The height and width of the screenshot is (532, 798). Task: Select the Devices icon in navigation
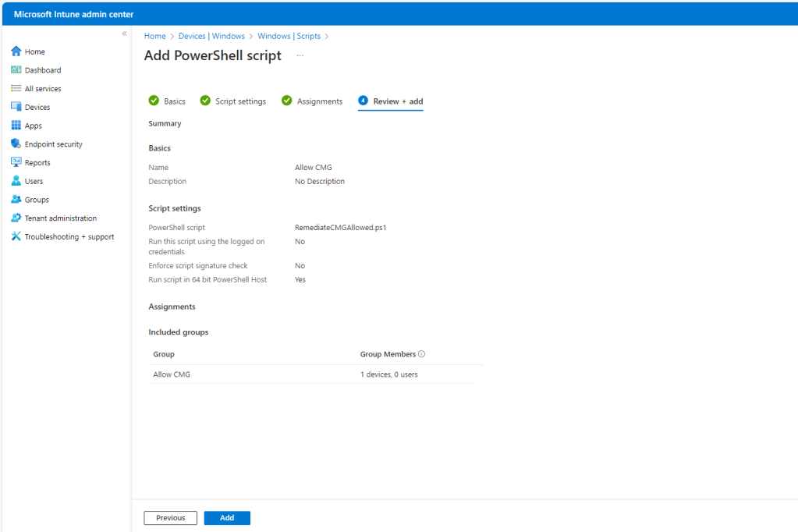click(x=16, y=107)
